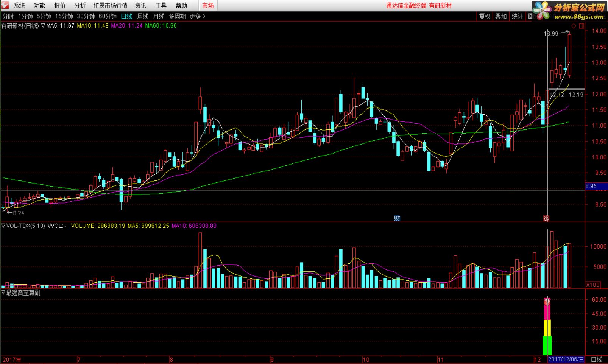Open the 功能 menu
608x364 pixels.
coord(39,5)
